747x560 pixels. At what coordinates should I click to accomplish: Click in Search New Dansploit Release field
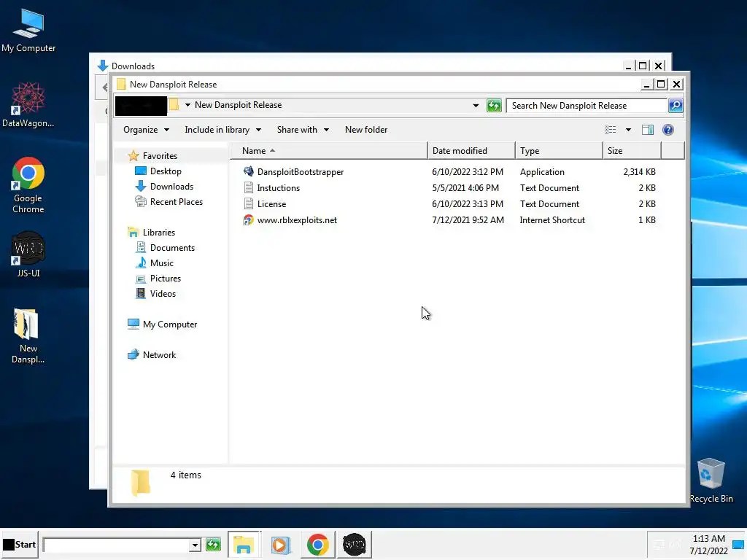pos(587,105)
